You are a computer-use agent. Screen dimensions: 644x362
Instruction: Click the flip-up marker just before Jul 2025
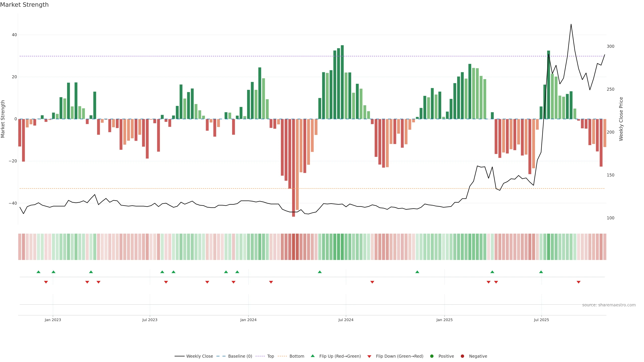(x=541, y=272)
